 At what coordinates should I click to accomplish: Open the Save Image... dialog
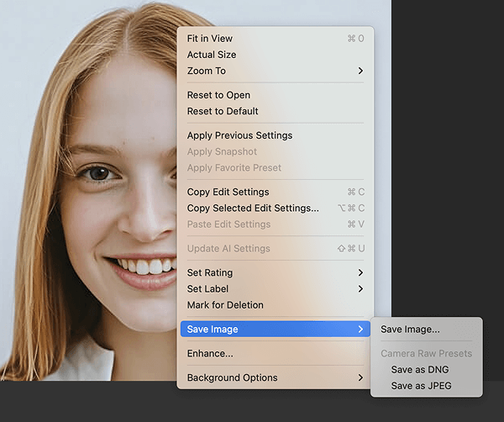coord(410,330)
